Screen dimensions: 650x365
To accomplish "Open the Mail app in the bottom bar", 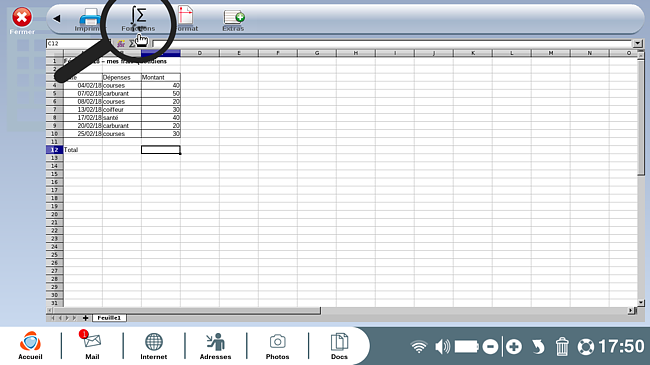I will 92,345.
